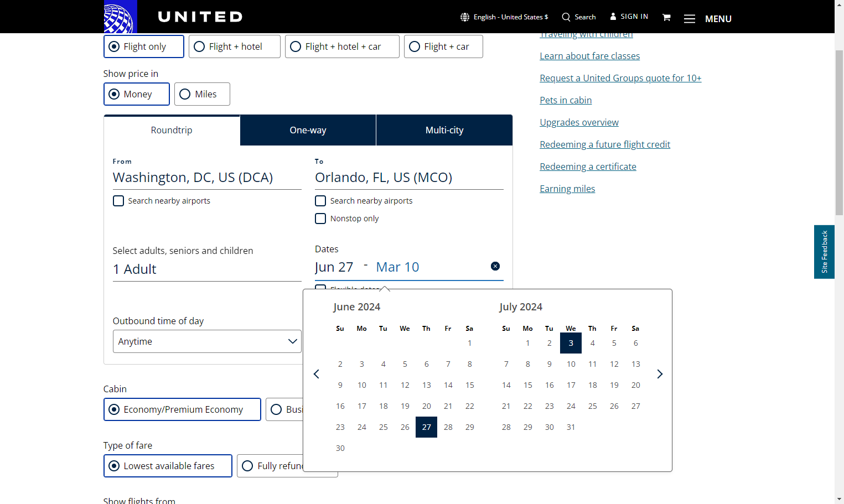The height and width of the screenshot is (504, 844).
Task: Open the 1 Adult travelers selector
Action: [207, 269]
